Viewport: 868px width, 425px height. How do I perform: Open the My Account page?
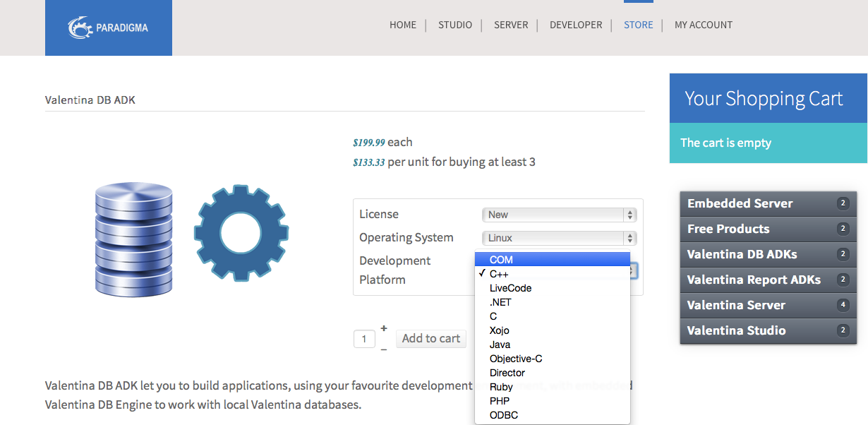click(703, 25)
